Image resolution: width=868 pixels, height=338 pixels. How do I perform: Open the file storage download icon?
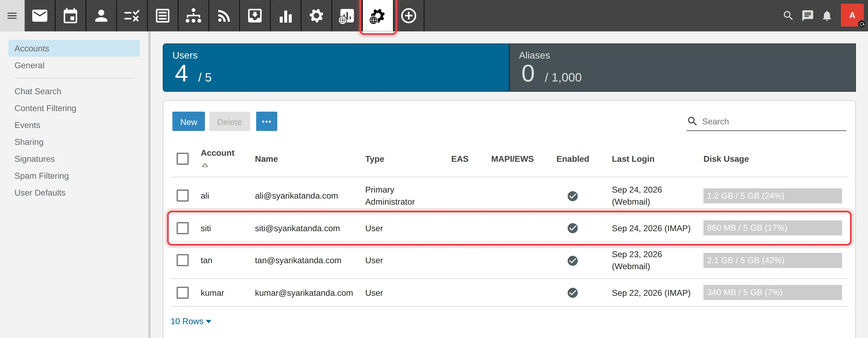point(255,15)
